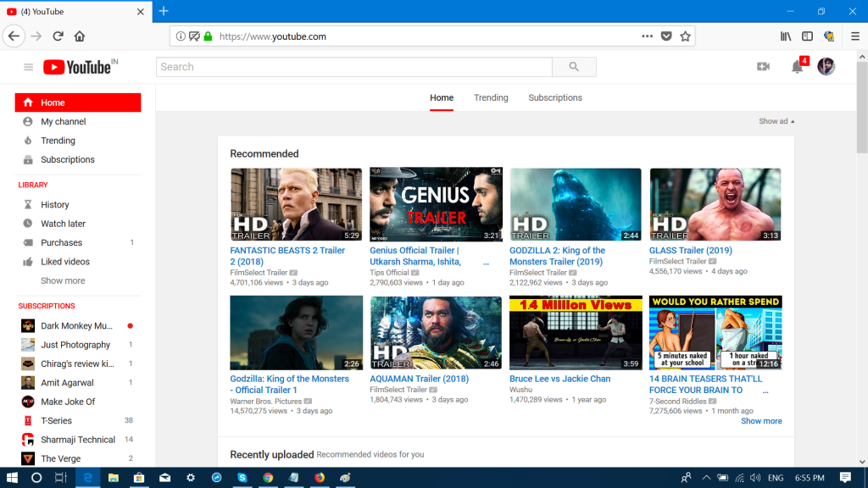Expand the Brain Teasers title ellipsis
868x488 pixels.
pyautogui.click(x=765, y=391)
